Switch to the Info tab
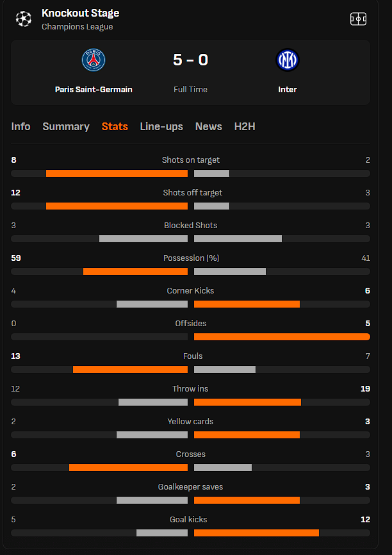Screen dimensions: 392x555 click(x=20, y=126)
